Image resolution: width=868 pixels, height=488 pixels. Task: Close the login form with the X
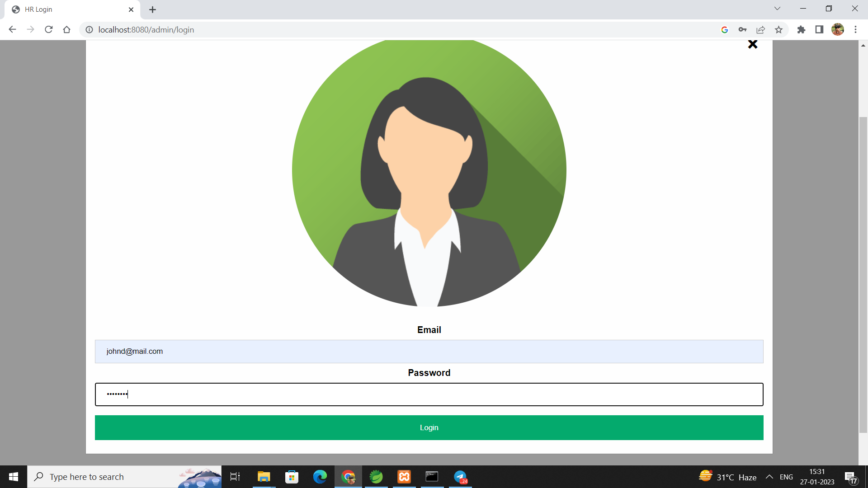(x=753, y=44)
